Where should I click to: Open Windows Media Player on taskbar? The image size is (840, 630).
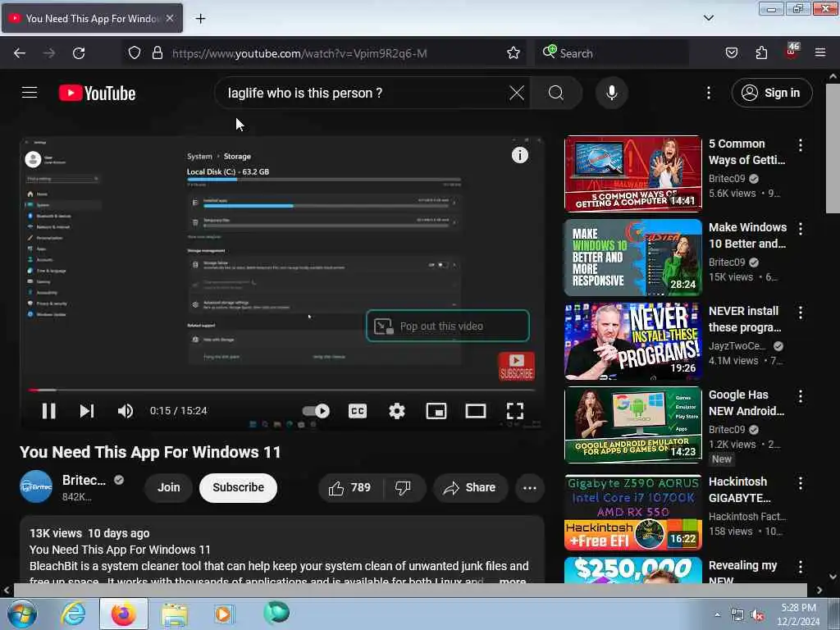coord(223,614)
